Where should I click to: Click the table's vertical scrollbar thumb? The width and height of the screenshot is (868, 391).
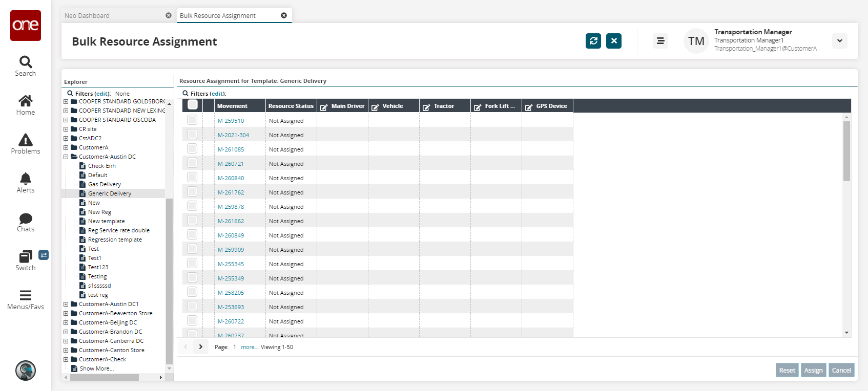click(x=846, y=151)
